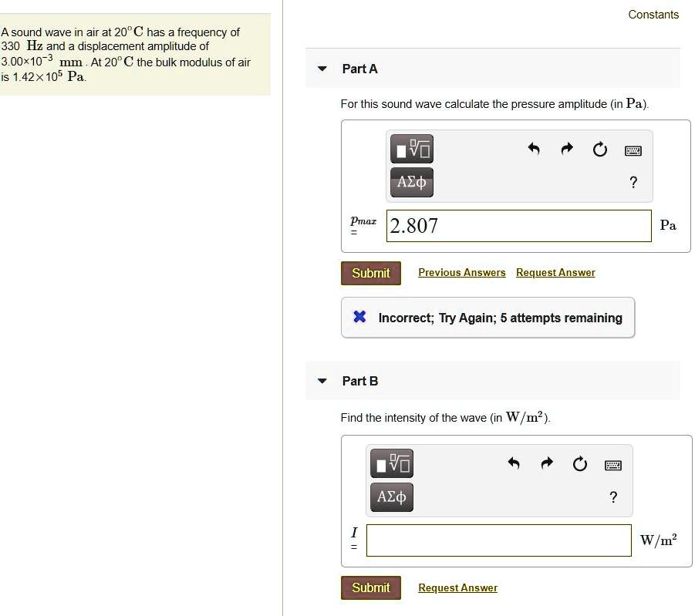Screen dimensions: 695x616
Task: Select the equation template icon in Part B
Action: 391,463
